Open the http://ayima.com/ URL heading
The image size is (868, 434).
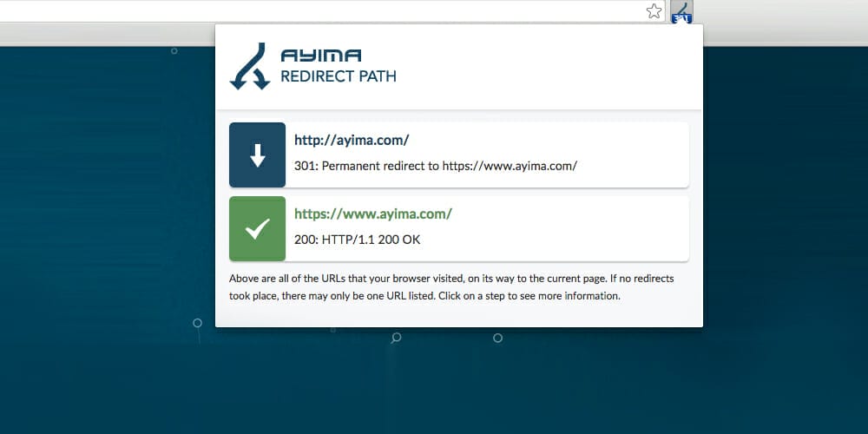point(352,140)
